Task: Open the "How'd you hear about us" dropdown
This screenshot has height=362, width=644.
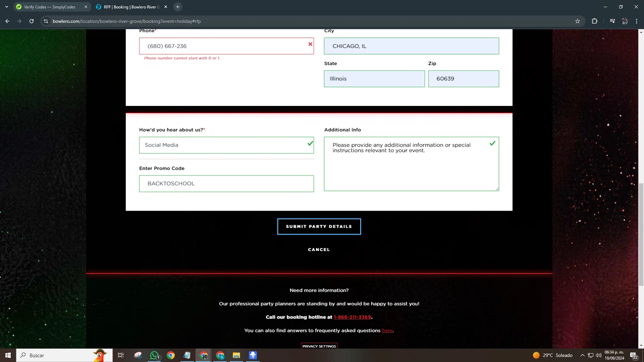Action: coord(226,145)
